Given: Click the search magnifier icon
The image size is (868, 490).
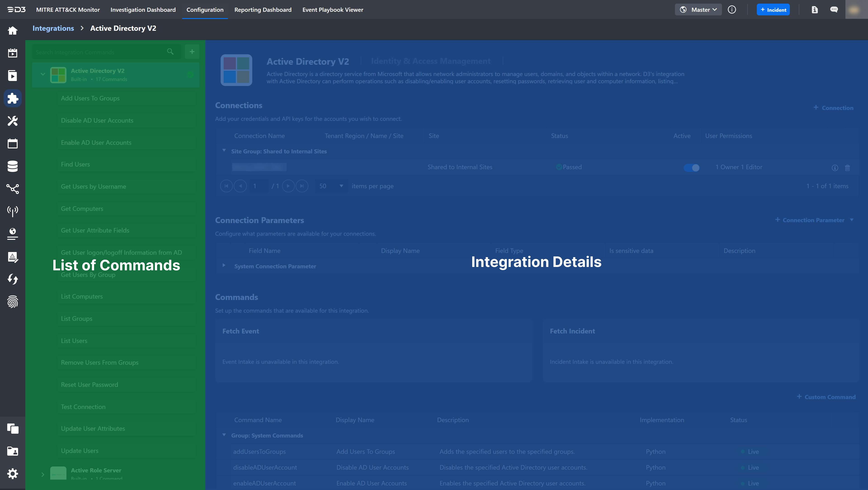Looking at the screenshot, I should pyautogui.click(x=170, y=52).
